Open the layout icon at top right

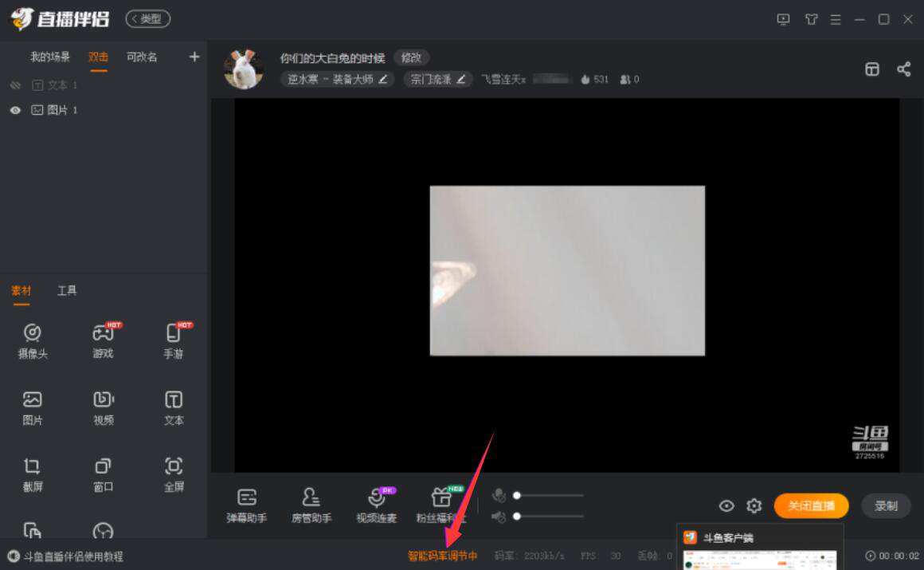pyautogui.click(x=872, y=69)
